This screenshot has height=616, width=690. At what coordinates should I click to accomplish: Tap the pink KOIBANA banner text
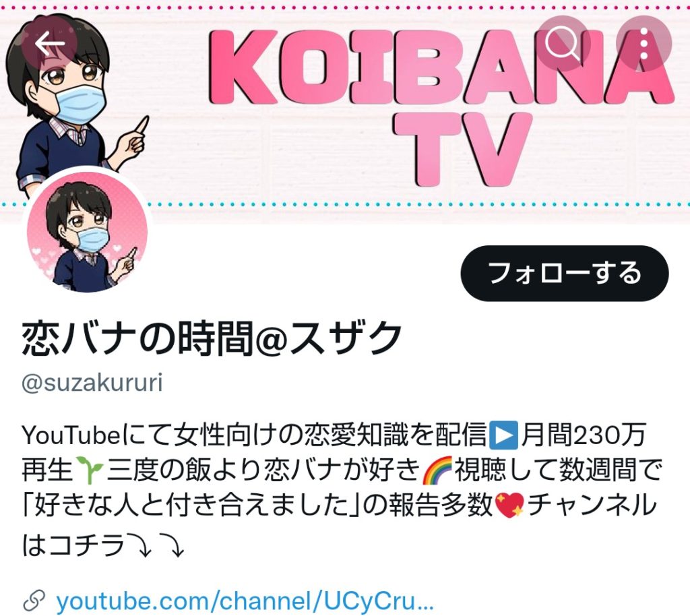pos(440,65)
